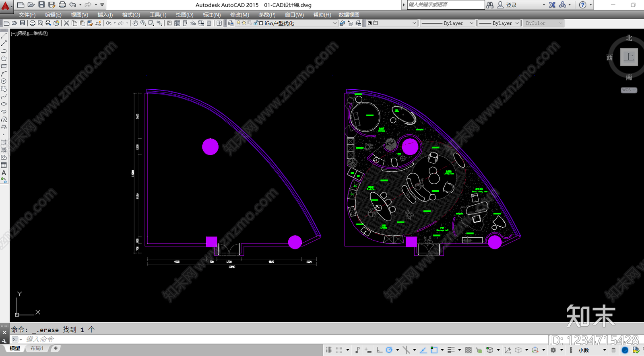Click the 登录 sign-in button
Viewport: 644px width, 356px height.
click(x=511, y=5)
